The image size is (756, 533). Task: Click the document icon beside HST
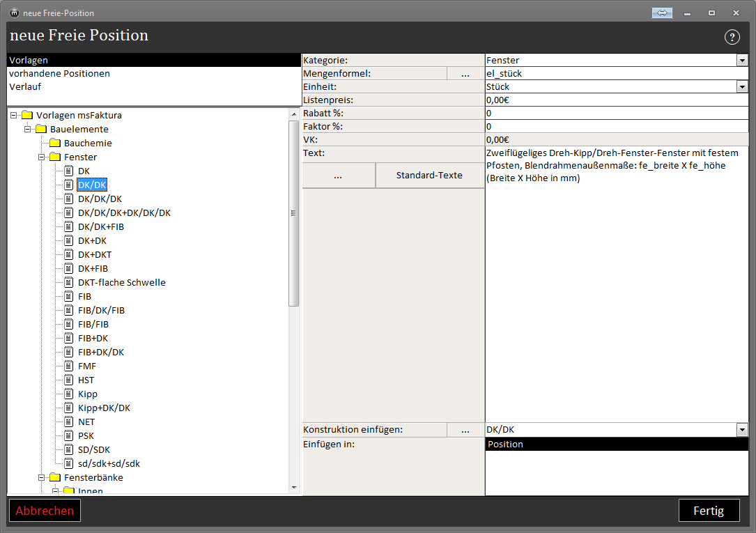(x=69, y=380)
